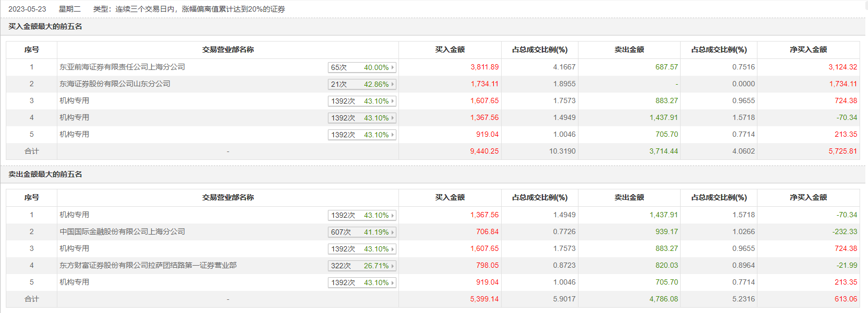Select the 卖出金额最大的前五名 section title
Screen dimensions: 868x313
tap(45, 174)
